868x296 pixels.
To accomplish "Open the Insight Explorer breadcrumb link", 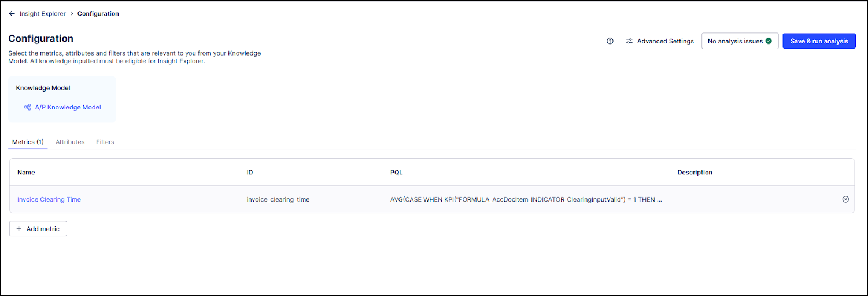I will pos(43,13).
